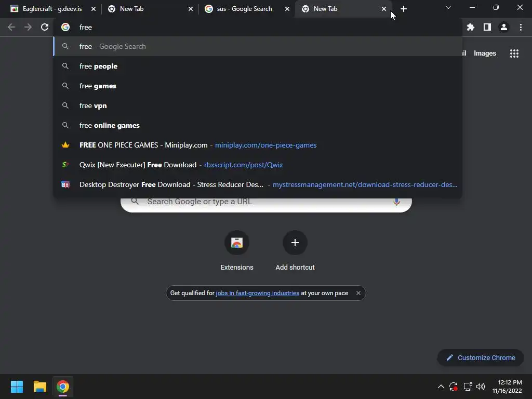Open the Extensions shortcut tile
The width and height of the screenshot is (532, 399).
(237, 251)
